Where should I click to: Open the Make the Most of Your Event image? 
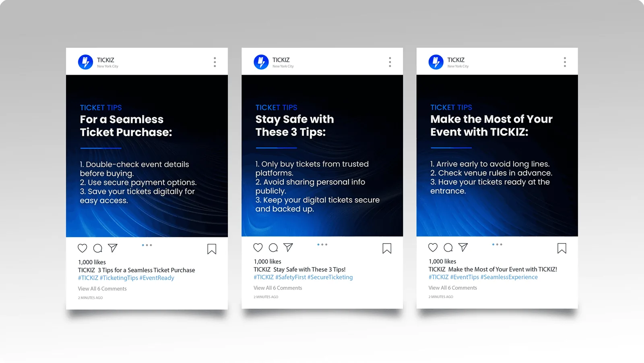497,156
